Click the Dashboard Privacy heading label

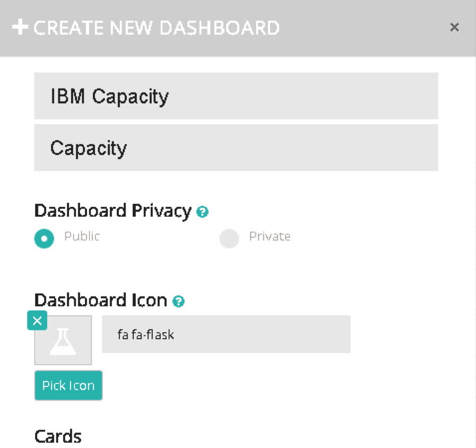(x=112, y=211)
